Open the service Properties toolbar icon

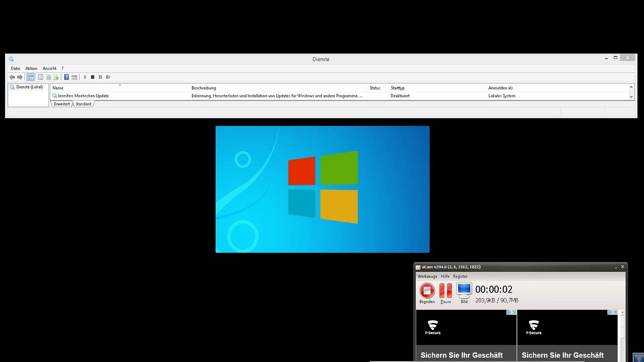tap(41, 77)
